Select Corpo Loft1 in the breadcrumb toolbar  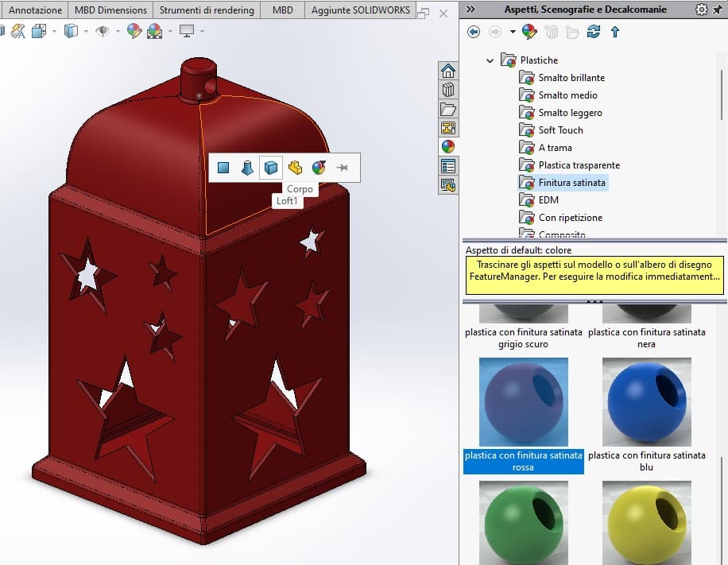(273, 168)
